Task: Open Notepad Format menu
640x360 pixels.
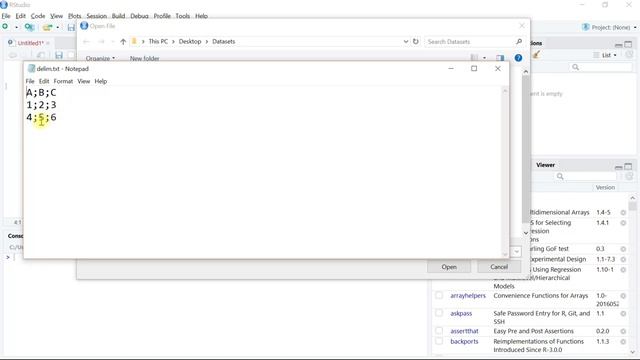Action: point(63,81)
